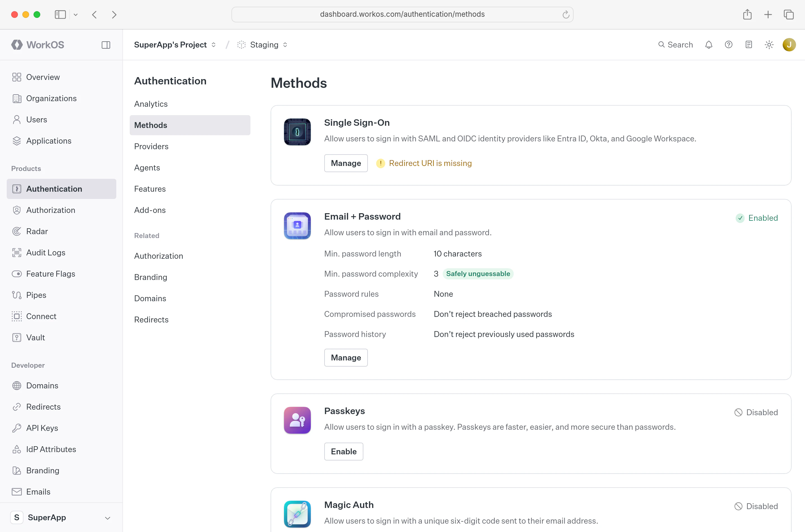Toggle the light theme sun icon
Image resolution: width=805 pixels, height=532 pixels.
(769, 45)
